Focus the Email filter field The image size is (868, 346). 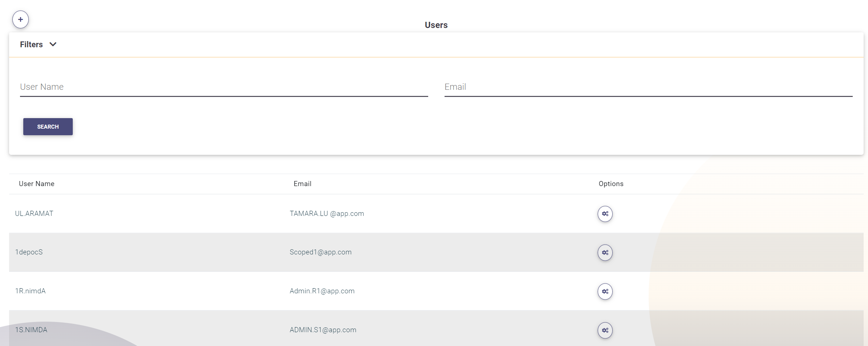648,87
